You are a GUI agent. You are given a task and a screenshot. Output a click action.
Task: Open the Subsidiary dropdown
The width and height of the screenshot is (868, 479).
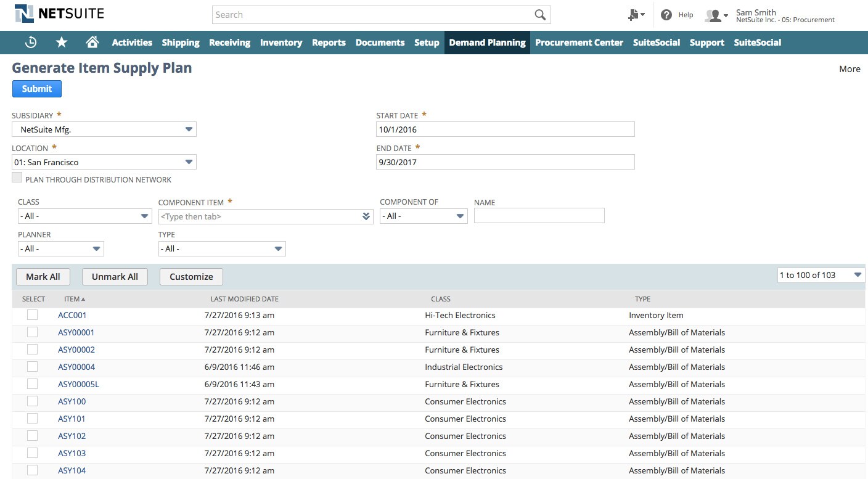104,129
